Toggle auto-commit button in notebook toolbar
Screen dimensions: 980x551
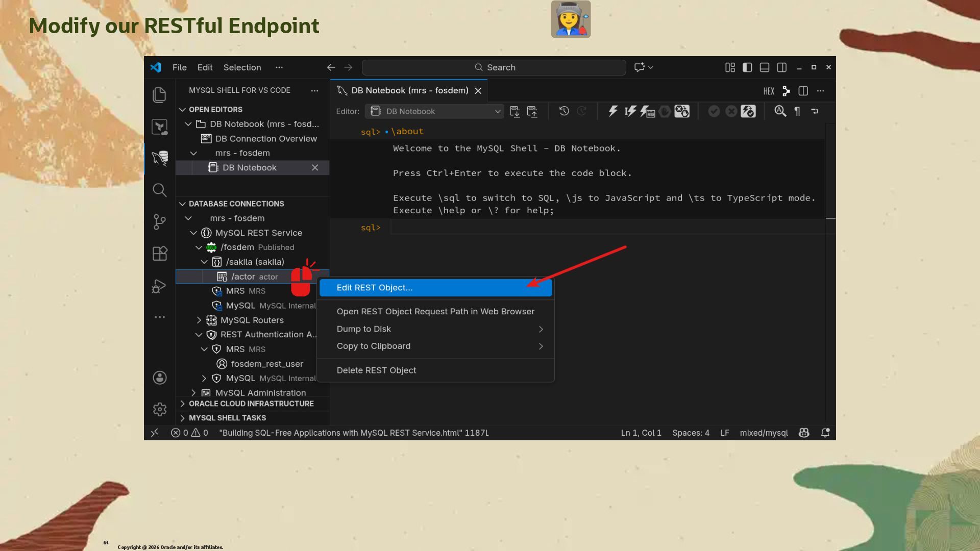click(x=748, y=111)
